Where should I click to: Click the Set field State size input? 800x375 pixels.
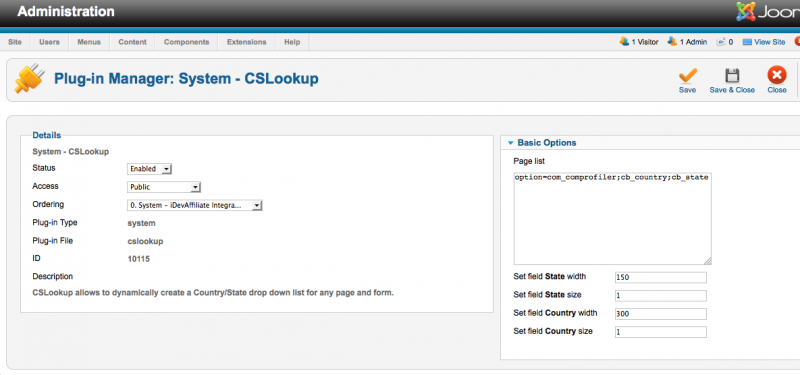point(661,296)
